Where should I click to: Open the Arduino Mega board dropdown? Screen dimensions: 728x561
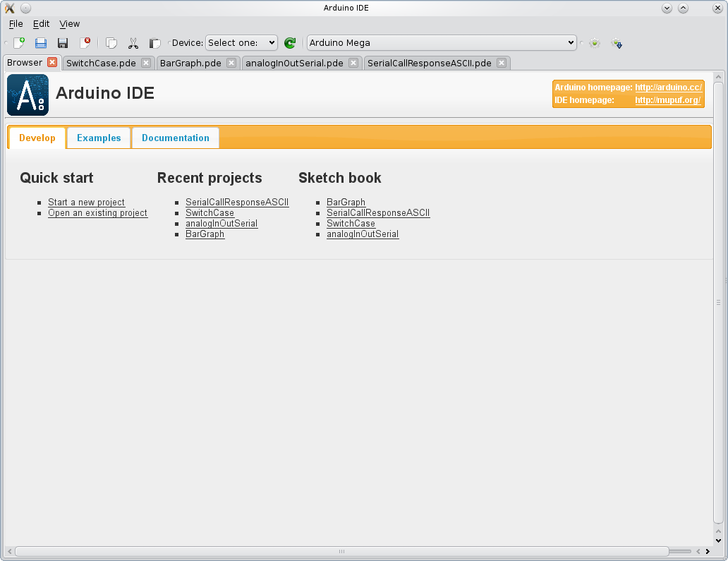(x=442, y=43)
